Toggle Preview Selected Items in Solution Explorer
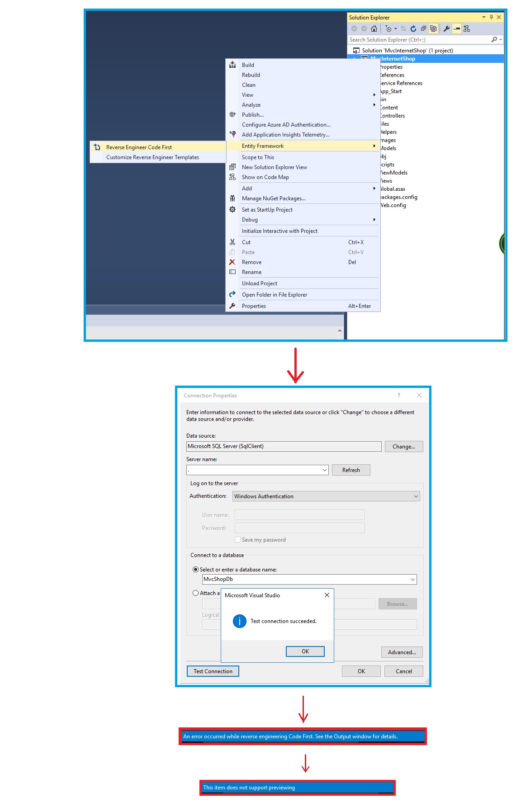 457,28
